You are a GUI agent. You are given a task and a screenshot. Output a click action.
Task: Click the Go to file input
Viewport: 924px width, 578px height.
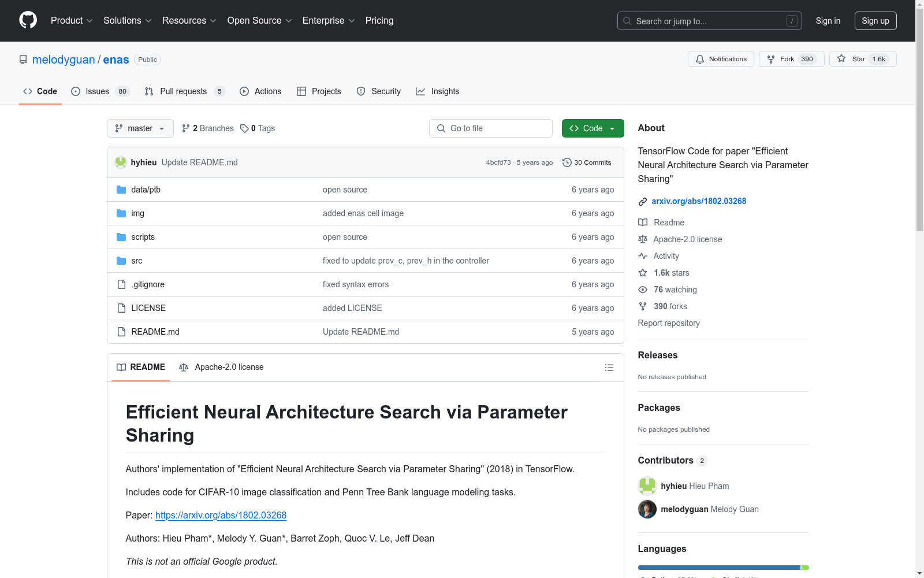pyautogui.click(x=491, y=128)
